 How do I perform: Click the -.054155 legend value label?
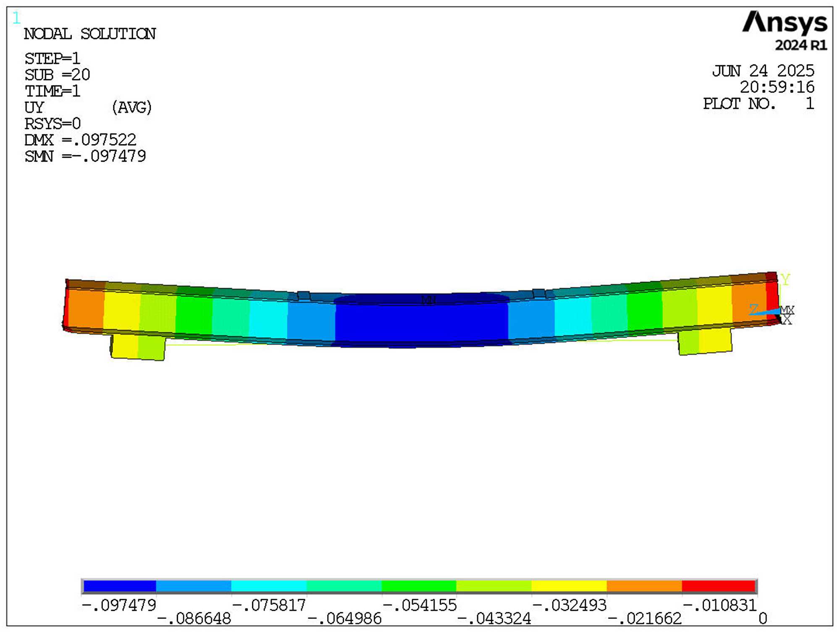pyautogui.click(x=419, y=606)
